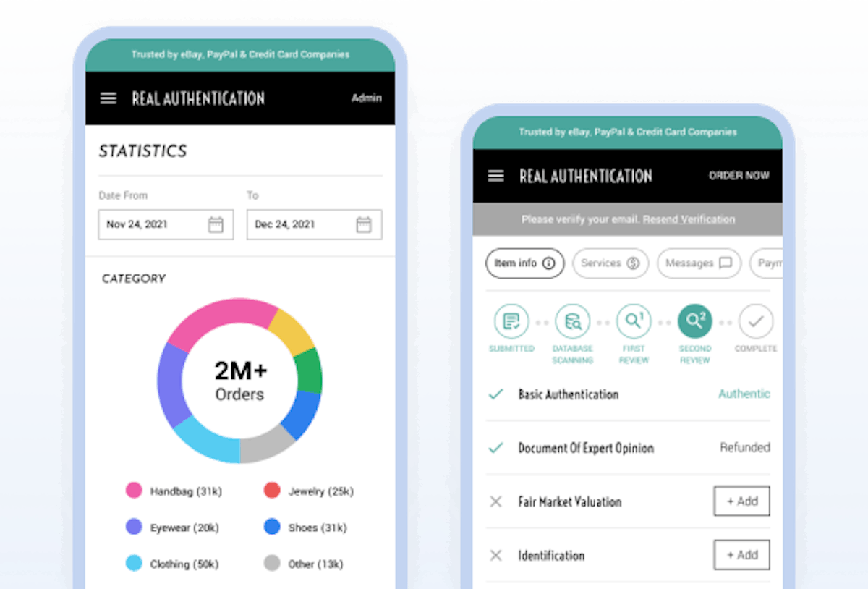The width and height of the screenshot is (868, 589).
Task: Open Date From calendar picker icon
Action: tap(216, 225)
